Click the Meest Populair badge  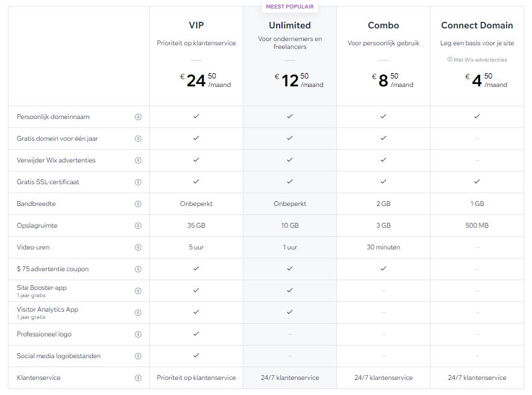[x=290, y=7]
